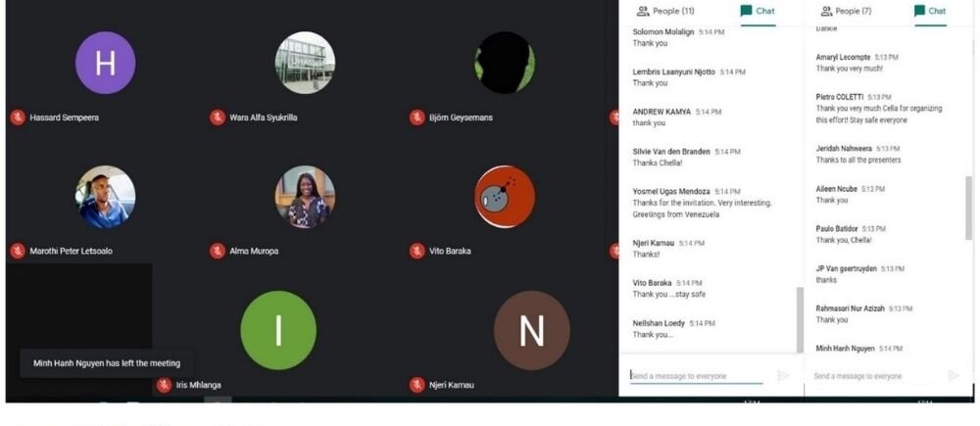The height and width of the screenshot is (426, 980).
Task: Click muted mic icon next to Wara Alfa Syukrilla
Action: tap(217, 118)
